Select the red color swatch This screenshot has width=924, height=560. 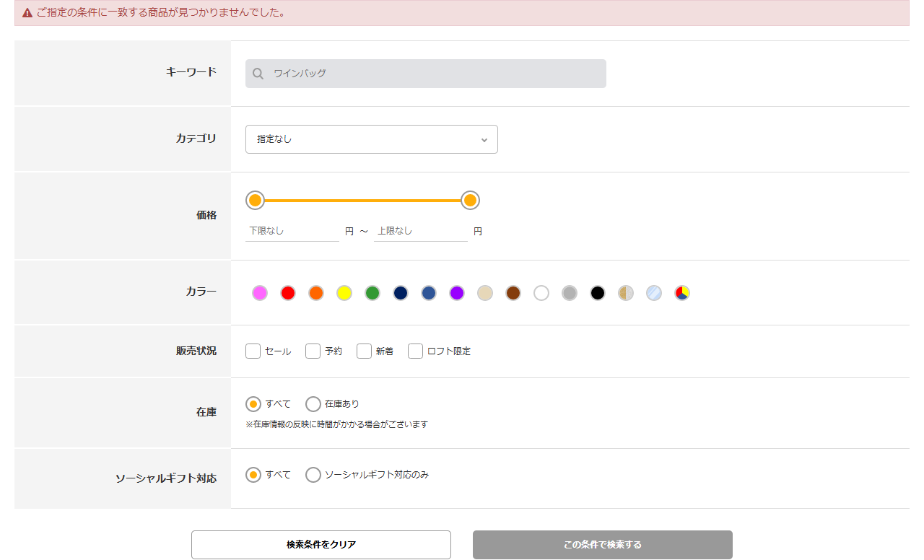tap(288, 293)
